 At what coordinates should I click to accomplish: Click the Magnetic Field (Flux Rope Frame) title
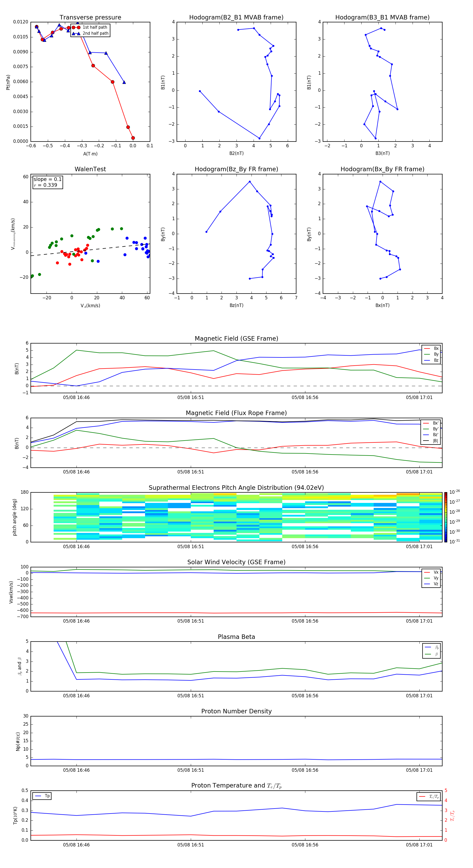pyautogui.click(x=236, y=413)
